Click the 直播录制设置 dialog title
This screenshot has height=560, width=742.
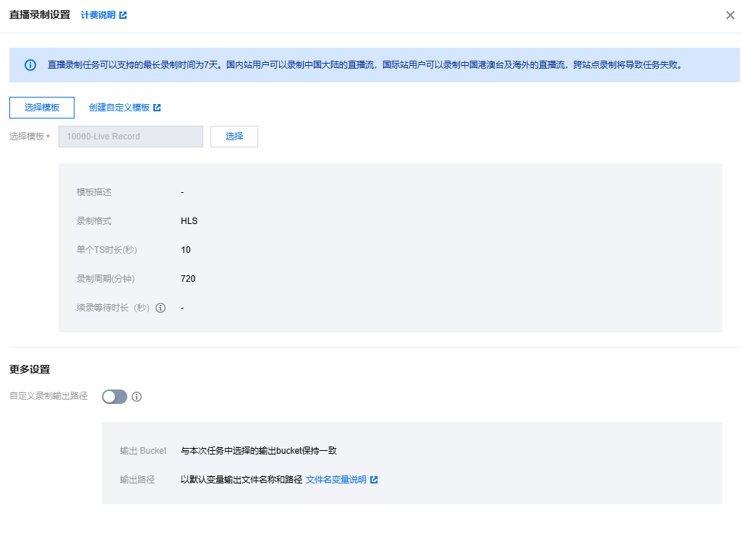[40, 15]
